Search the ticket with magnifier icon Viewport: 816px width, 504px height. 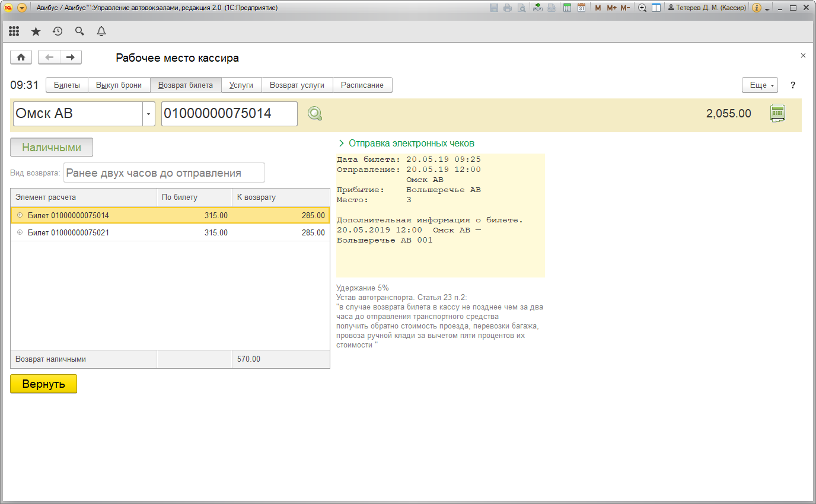(315, 114)
